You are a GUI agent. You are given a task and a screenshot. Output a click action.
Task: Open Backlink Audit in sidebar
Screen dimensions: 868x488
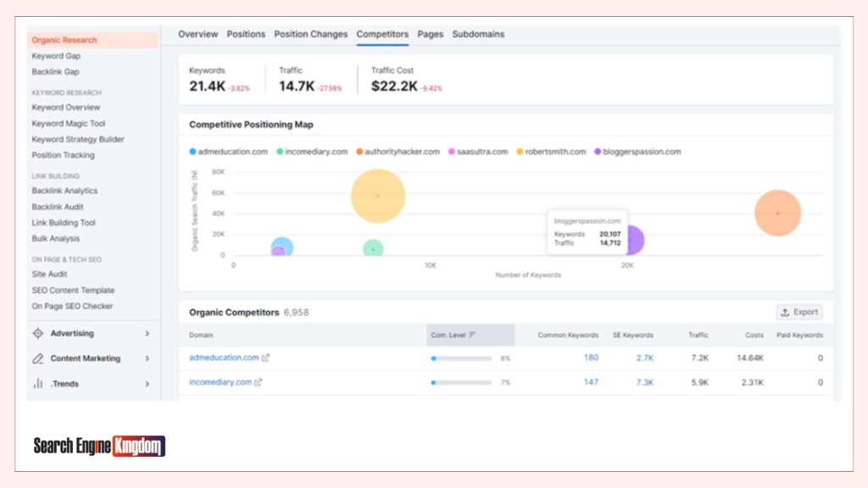tap(58, 207)
